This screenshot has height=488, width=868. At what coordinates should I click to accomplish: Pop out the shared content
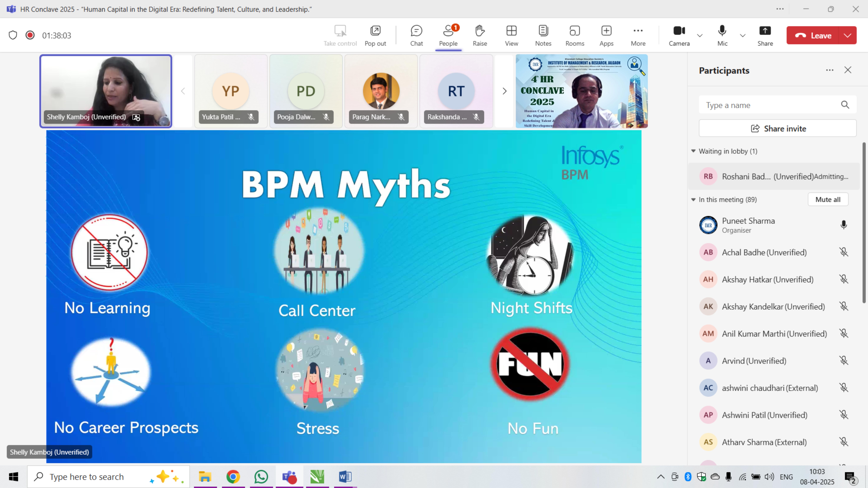coord(375,35)
